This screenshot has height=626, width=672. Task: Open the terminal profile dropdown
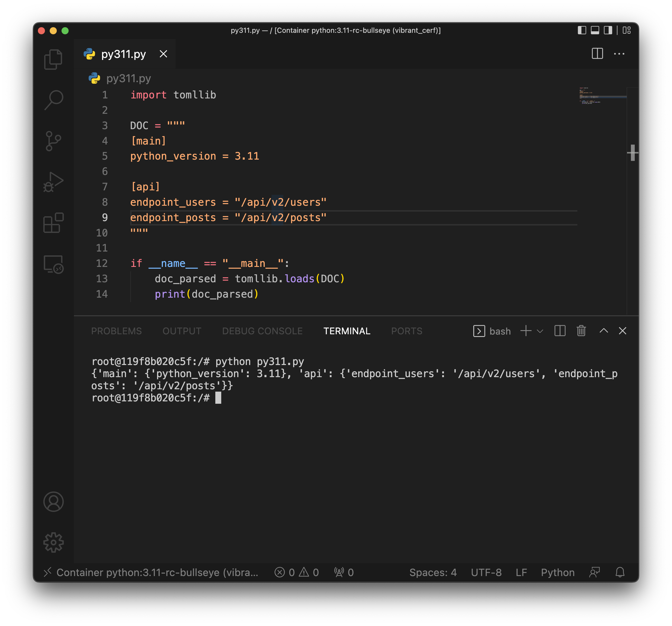(540, 331)
